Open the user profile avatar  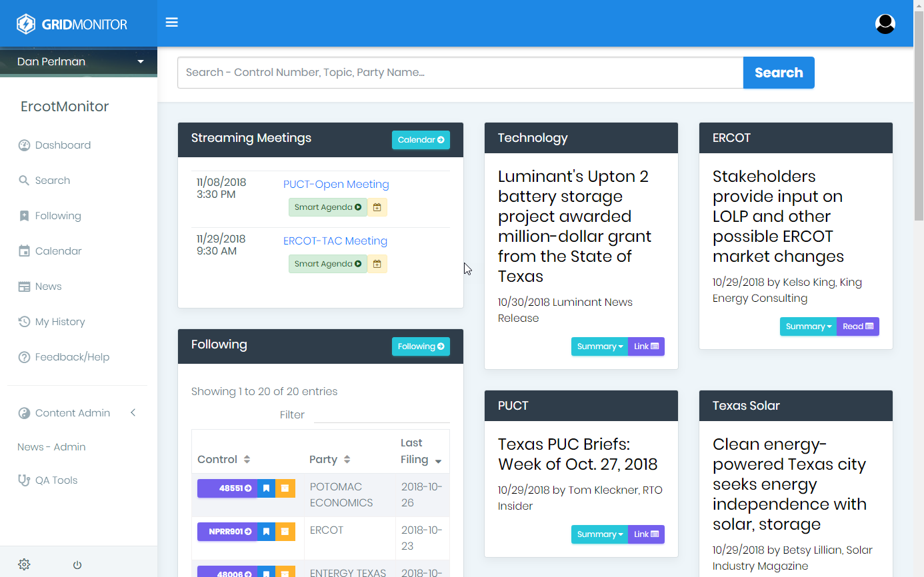[885, 24]
